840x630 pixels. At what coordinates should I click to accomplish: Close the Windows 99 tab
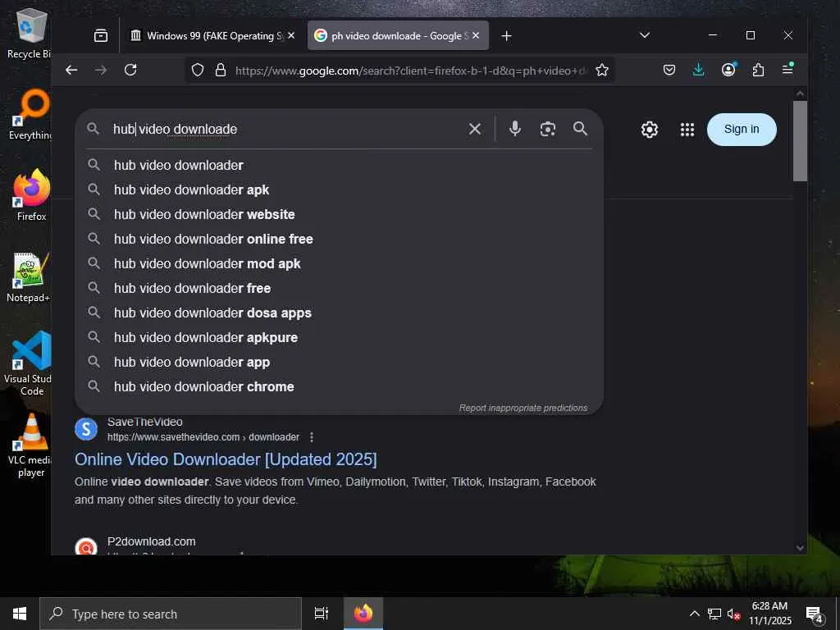tap(291, 36)
